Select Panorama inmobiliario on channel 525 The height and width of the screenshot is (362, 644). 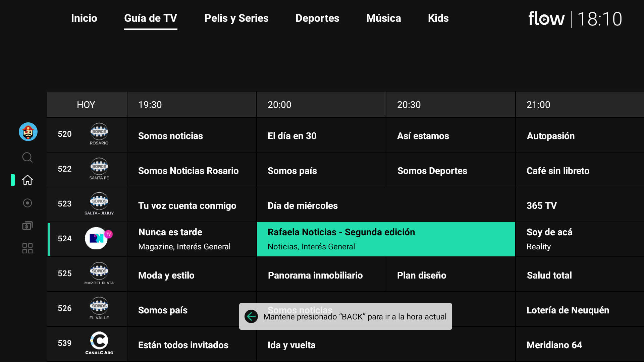[x=321, y=275]
